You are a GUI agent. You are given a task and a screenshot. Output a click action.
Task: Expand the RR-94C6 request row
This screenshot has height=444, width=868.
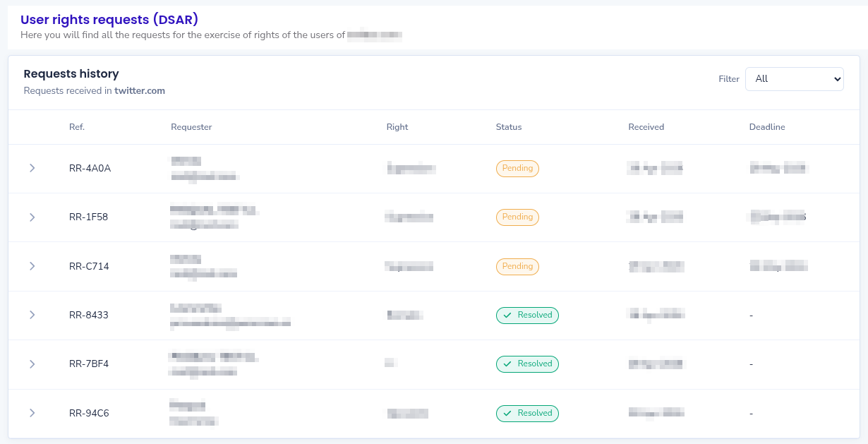click(32, 413)
